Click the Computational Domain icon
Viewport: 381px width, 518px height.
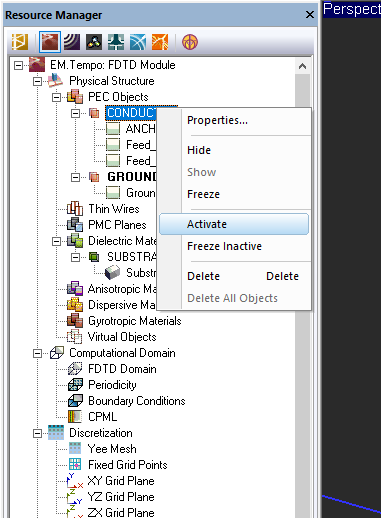pos(57,353)
